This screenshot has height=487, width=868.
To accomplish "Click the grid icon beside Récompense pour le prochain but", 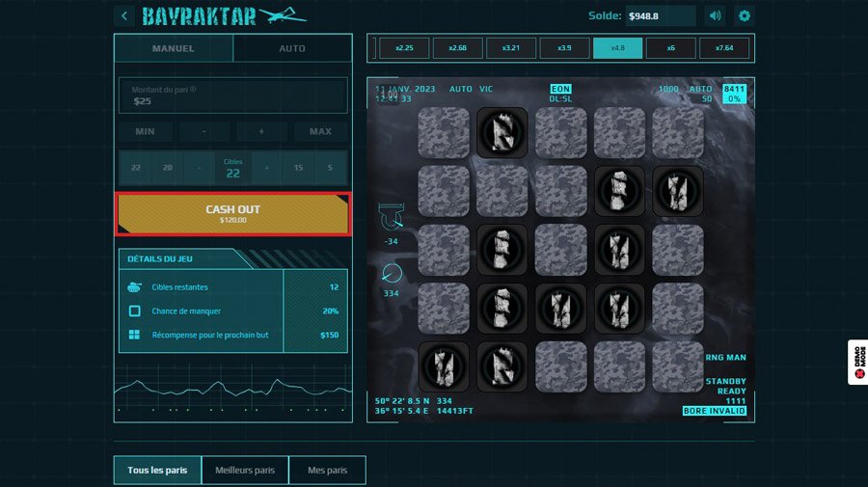I will 134,335.
